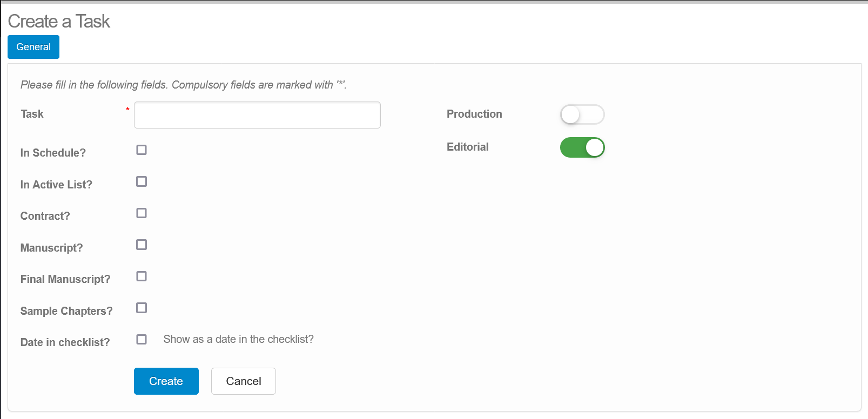Check the In Schedule? checkbox
Viewport: 868px width, 419px height.
pos(142,150)
